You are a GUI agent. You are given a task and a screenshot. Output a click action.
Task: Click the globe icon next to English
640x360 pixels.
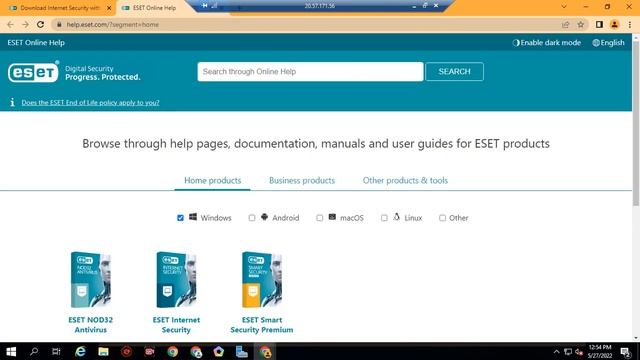click(x=596, y=42)
